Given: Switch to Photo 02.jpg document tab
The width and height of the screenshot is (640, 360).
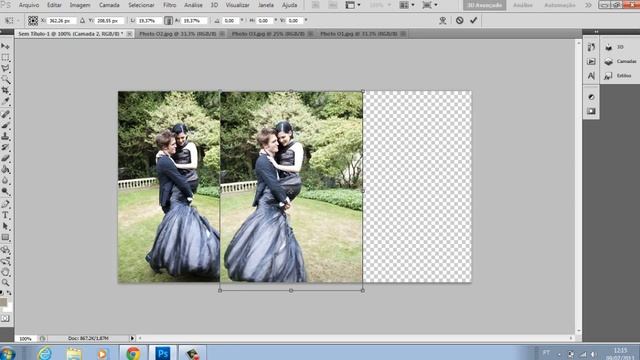Looking at the screenshot, I should pyautogui.click(x=178, y=34).
